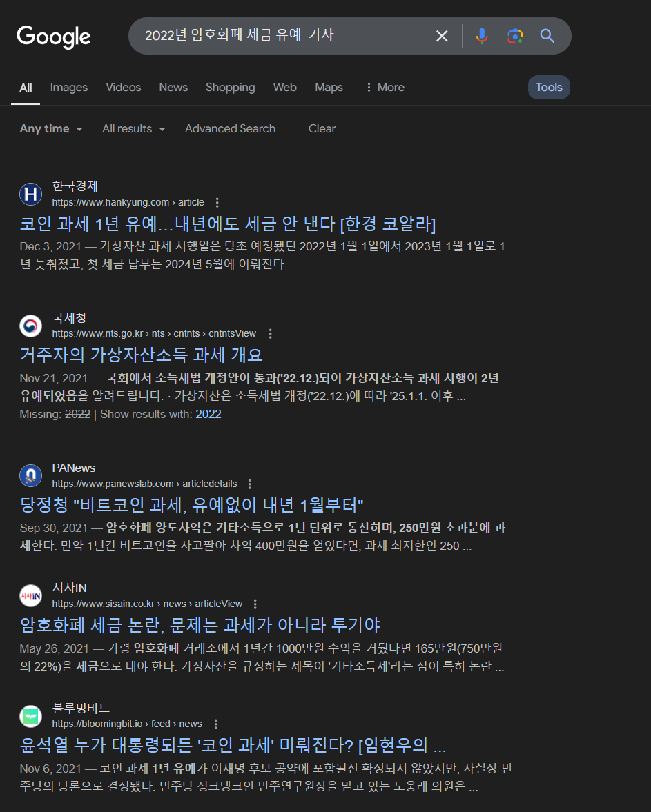Viewport: 651px width, 812px height.
Task: Click the bloomingbit.io feed news URL
Action: pos(127,724)
